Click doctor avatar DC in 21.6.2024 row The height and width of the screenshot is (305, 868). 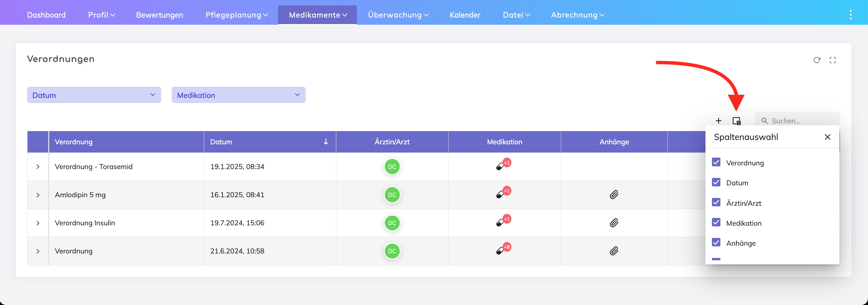click(392, 251)
